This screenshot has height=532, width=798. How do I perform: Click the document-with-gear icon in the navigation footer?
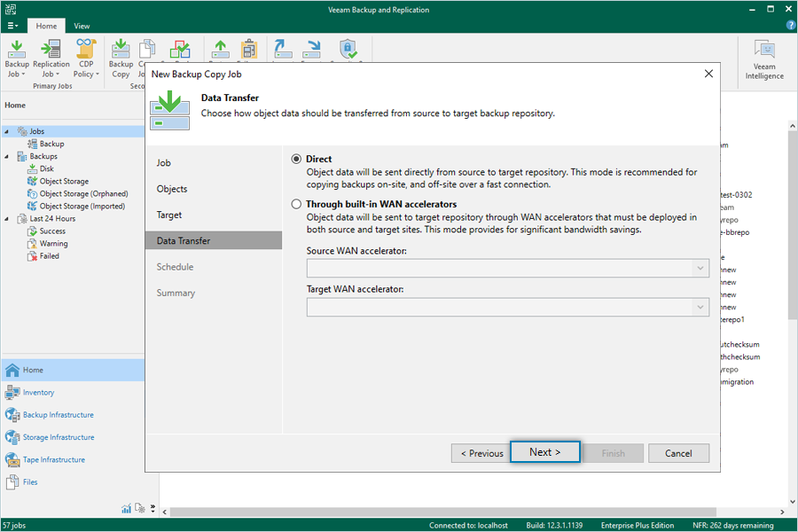click(x=140, y=508)
